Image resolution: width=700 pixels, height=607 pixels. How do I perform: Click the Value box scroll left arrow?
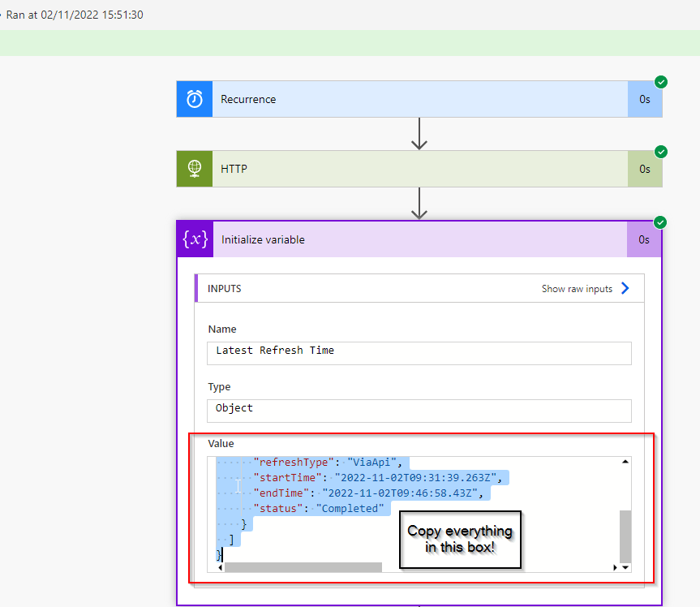pyautogui.click(x=220, y=567)
